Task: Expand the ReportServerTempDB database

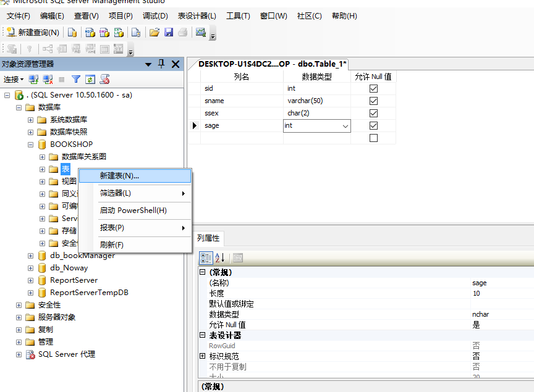Action: pos(31,293)
